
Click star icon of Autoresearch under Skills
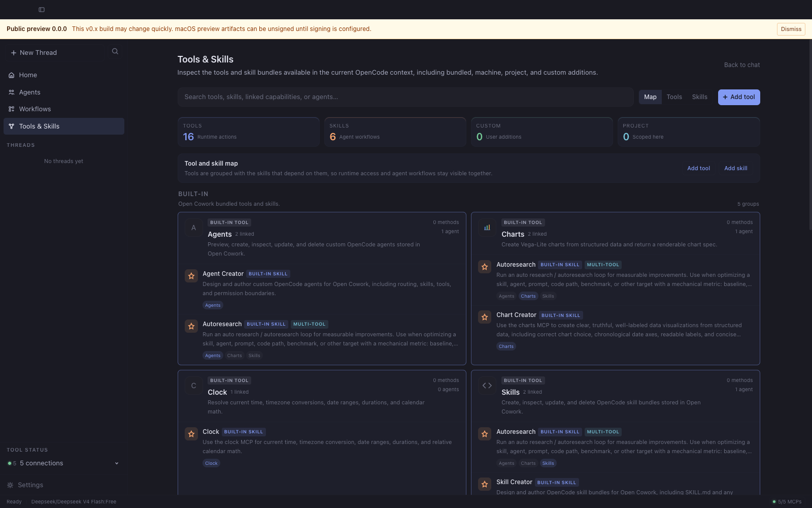point(485,434)
